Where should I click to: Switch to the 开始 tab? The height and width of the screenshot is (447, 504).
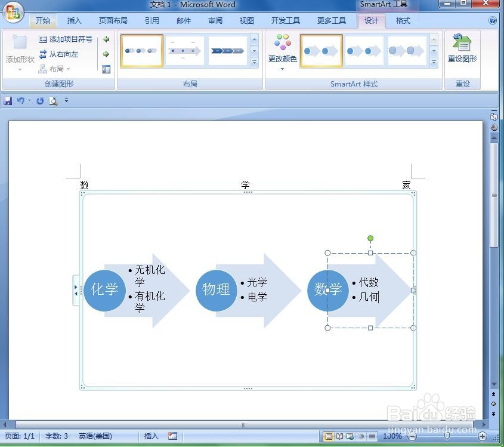pyautogui.click(x=43, y=20)
